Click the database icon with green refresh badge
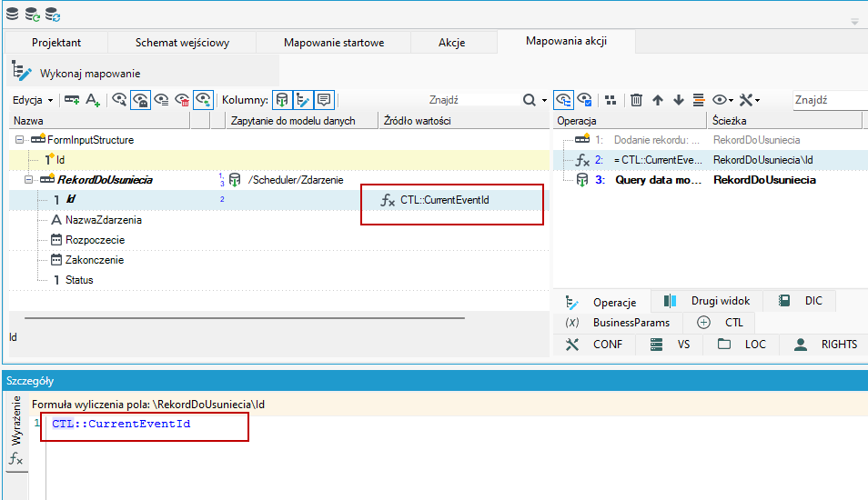Screen dimensions: 868x500 tap(32, 15)
